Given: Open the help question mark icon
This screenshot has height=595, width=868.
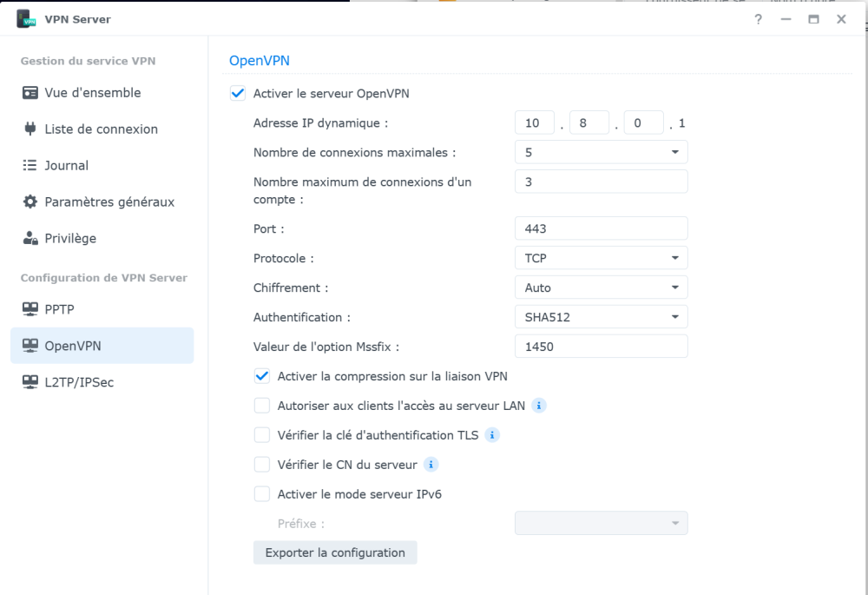Looking at the screenshot, I should point(758,19).
